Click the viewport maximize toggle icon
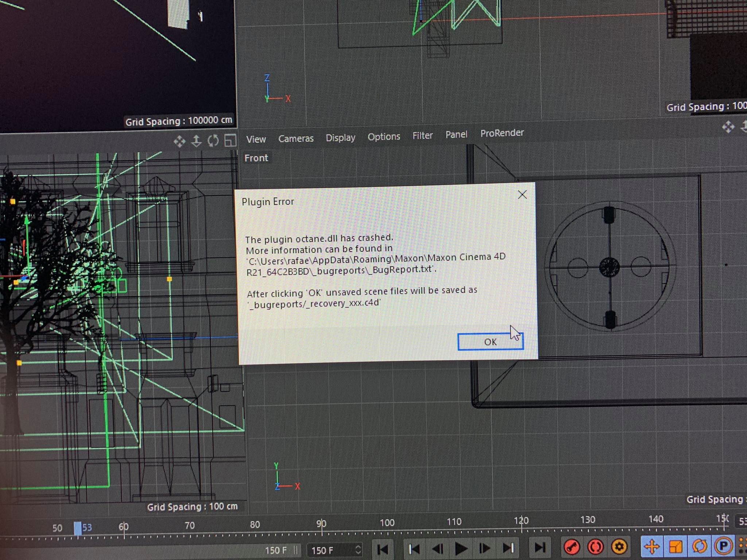Screen dimensions: 747x560 point(230,140)
